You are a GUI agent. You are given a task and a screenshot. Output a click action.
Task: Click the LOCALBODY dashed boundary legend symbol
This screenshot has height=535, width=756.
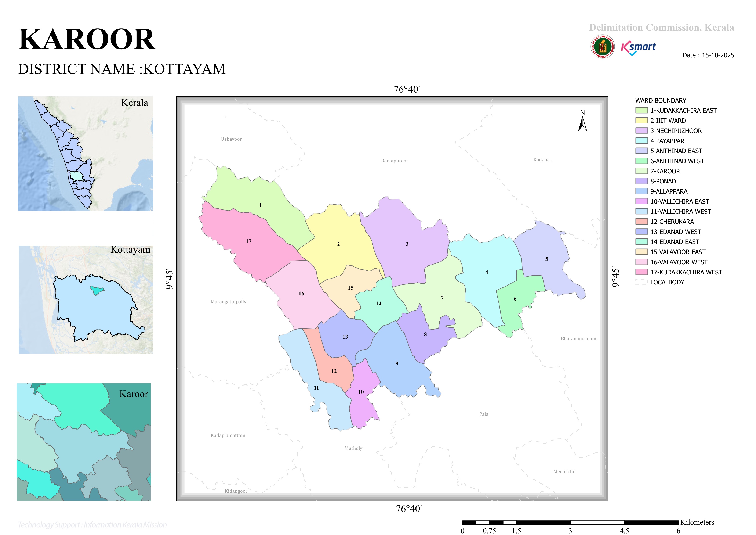641,282
